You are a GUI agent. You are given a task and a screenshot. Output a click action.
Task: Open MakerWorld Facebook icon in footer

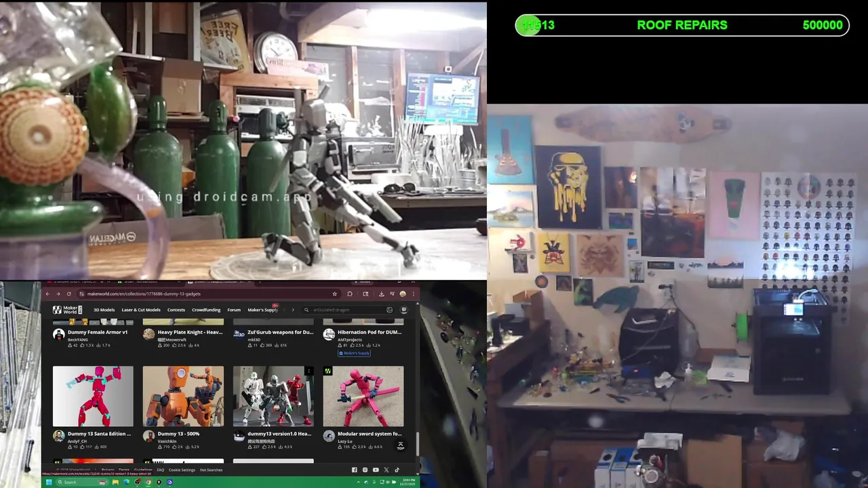[355, 470]
